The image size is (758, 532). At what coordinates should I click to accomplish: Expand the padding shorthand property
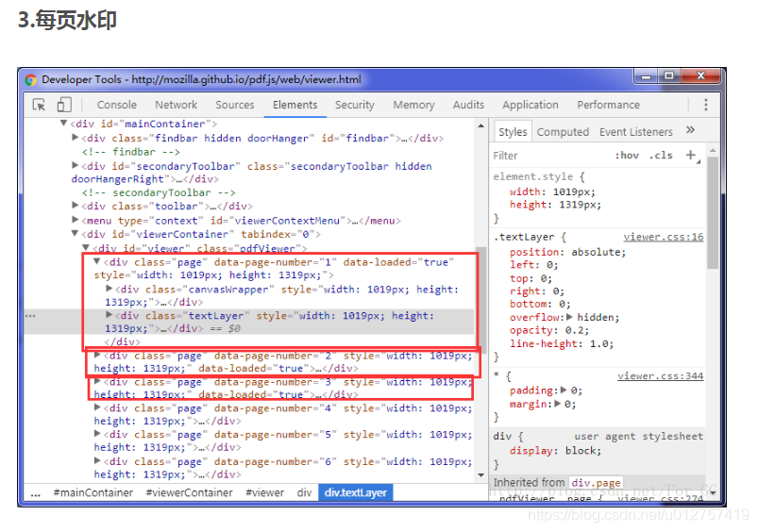(x=564, y=390)
